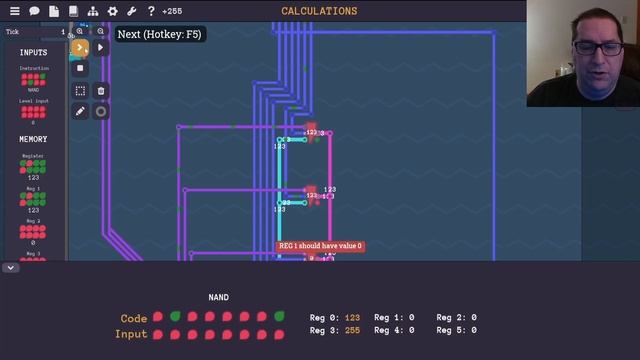Image resolution: width=640 pixels, height=360 pixels.
Task: Click the NAND label above the Code row
Action: point(219,298)
